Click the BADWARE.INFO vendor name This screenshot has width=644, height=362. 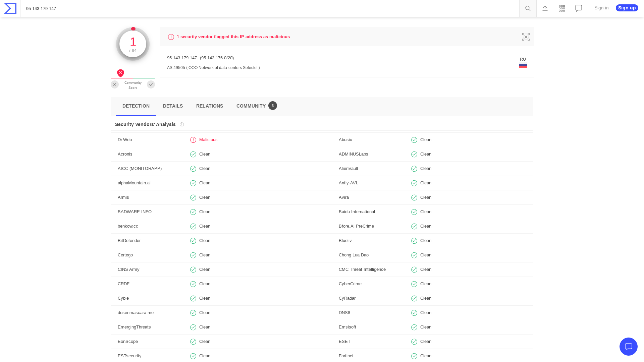pos(135,212)
